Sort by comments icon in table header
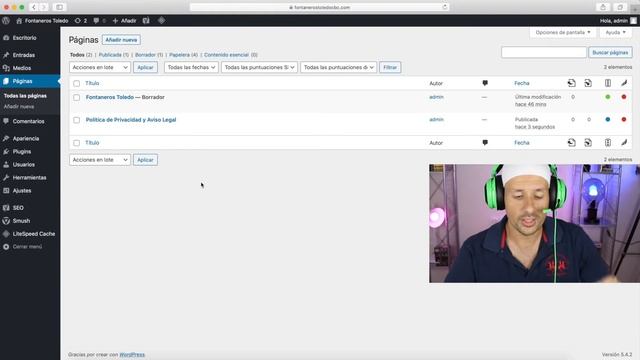This screenshot has height=360, width=640. (x=485, y=83)
